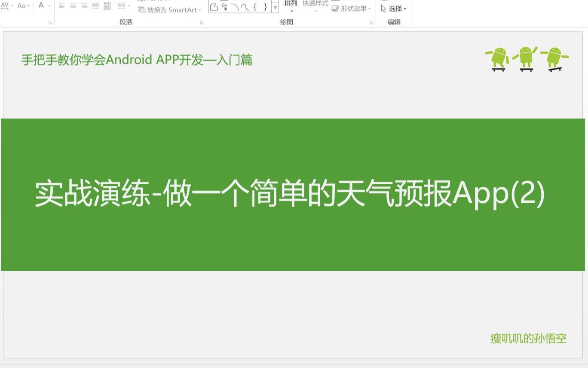Open the font group dialog launcher
Viewport: 588px width, 368px height.
[x=50, y=23]
